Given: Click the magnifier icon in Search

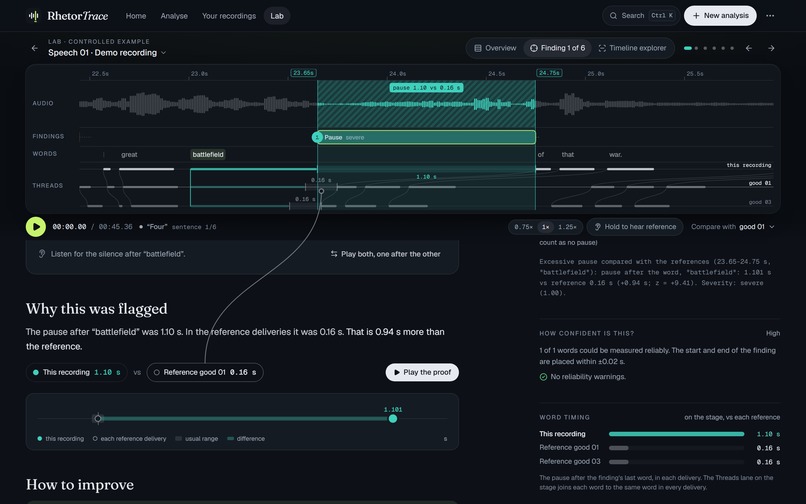Looking at the screenshot, I should [613, 16].
